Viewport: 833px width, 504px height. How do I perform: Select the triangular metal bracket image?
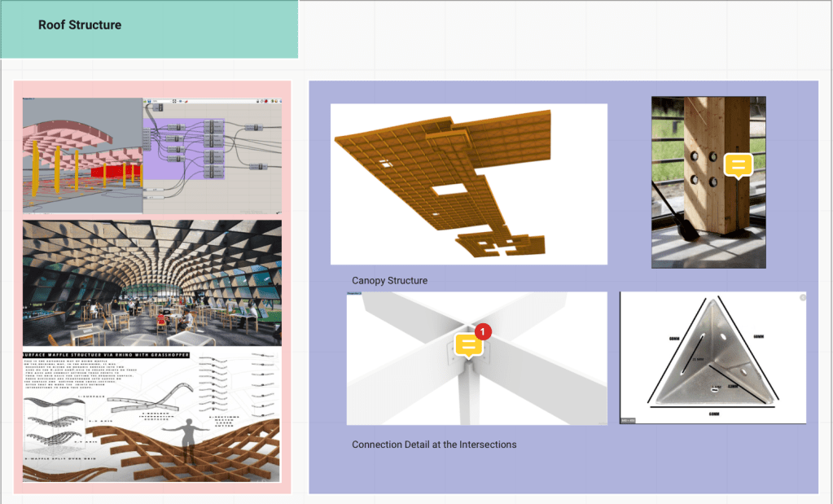[x=712, y=357]
